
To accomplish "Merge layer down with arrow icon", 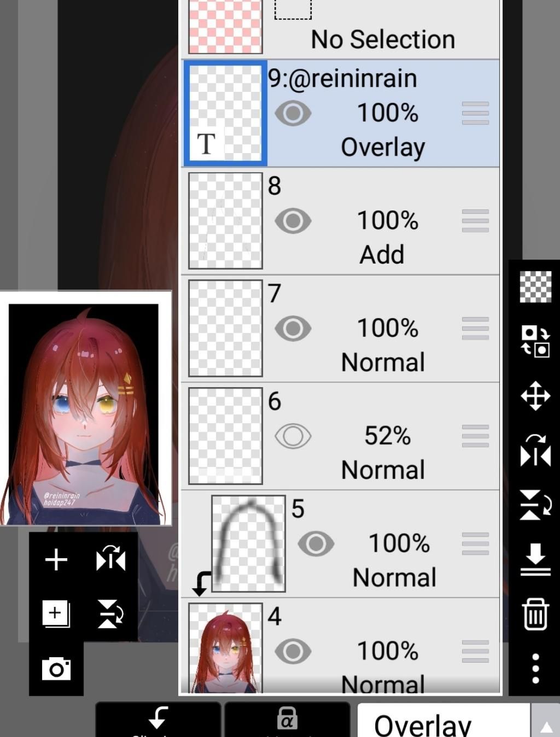I will tap(535, 559).
